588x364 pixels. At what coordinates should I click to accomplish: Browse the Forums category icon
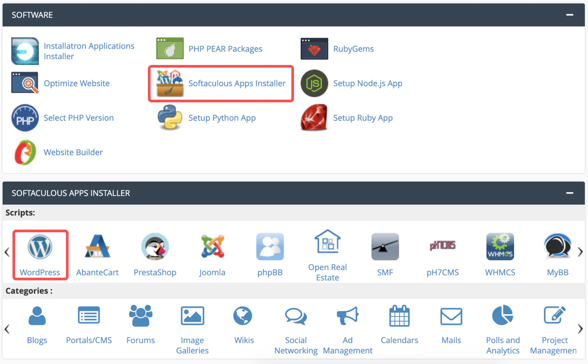coord(141,316)
